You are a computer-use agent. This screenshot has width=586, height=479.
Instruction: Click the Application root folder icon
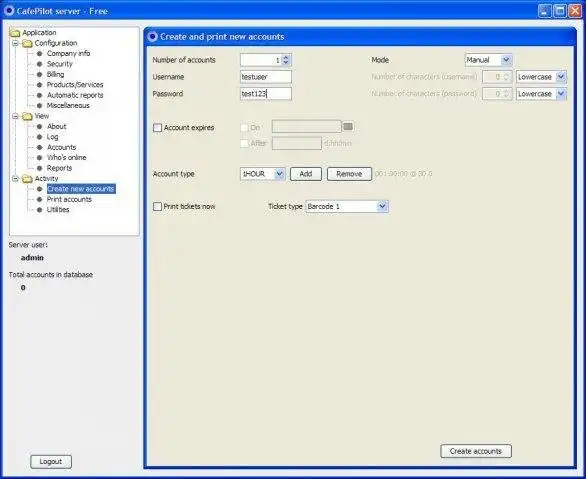tap(15, 33)
